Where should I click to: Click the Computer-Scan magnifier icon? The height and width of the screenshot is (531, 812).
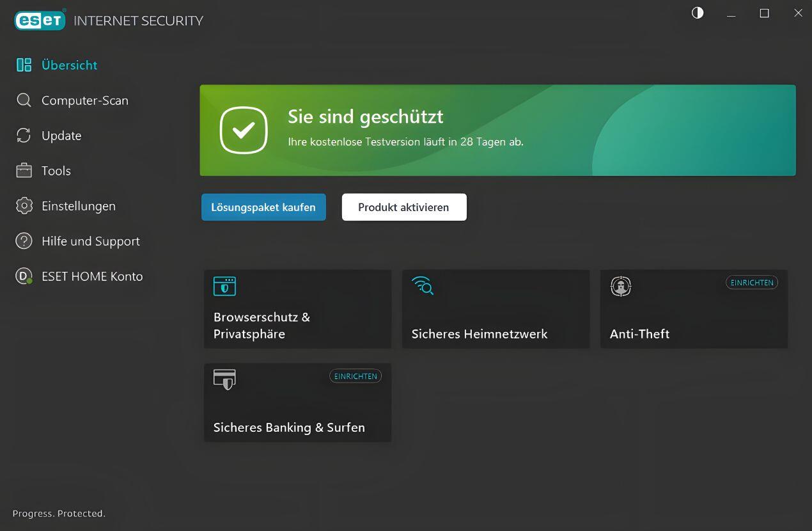point(24,100)
